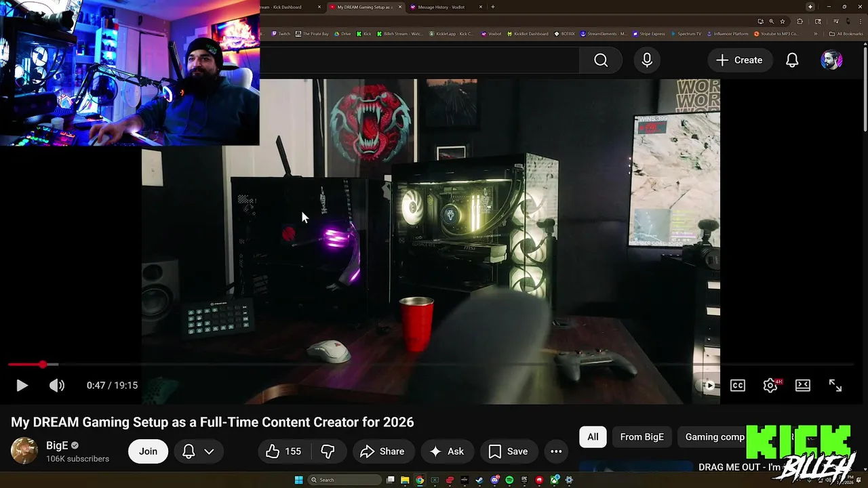The image size is (868, 488).
Task: Like the video with 155 likes
Action: [284, 451]
